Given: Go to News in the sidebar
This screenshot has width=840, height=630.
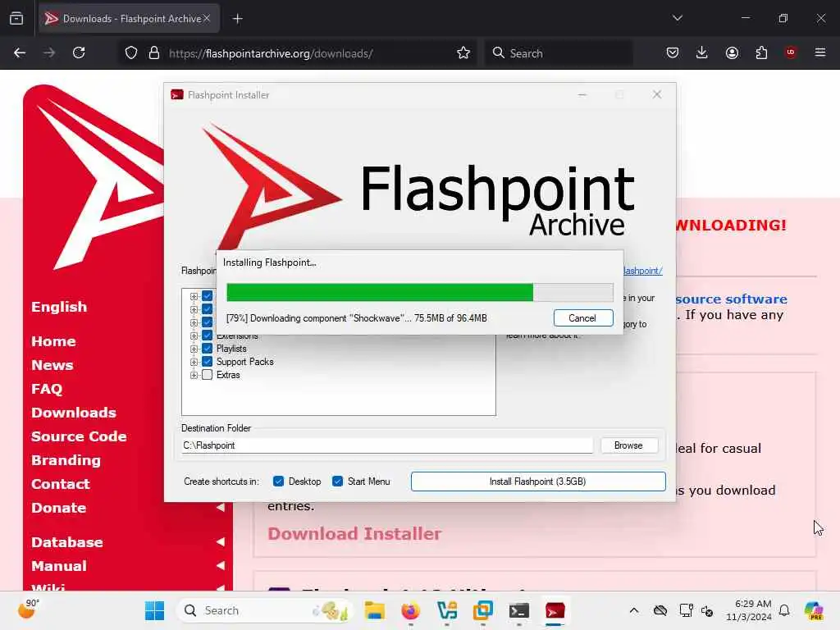Looking at the screenshot, I should 52,365.
